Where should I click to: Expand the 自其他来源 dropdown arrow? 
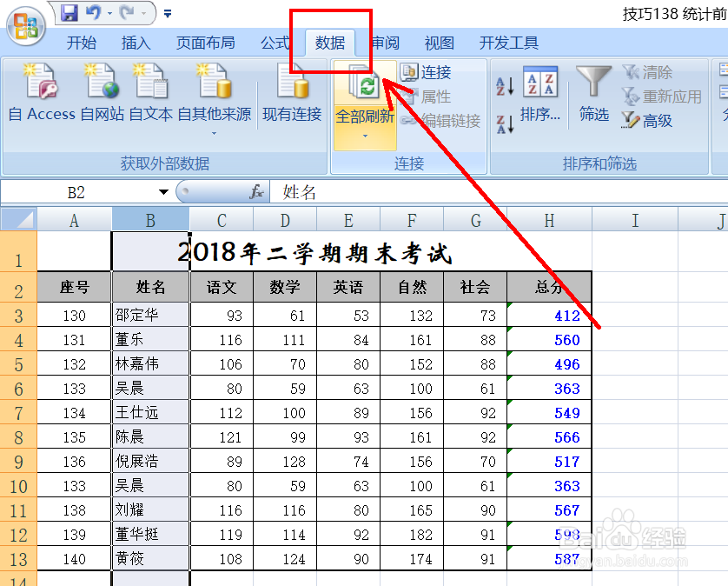coord(212,131)
